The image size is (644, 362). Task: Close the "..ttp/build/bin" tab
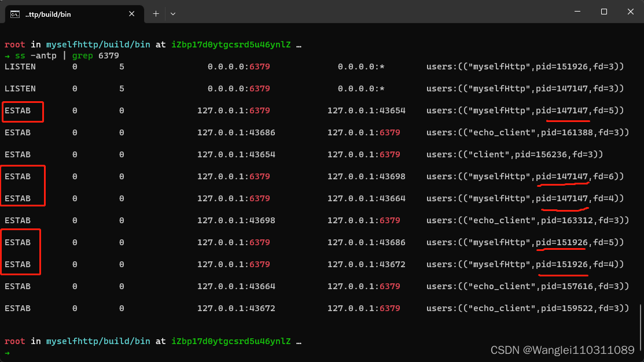131,13
